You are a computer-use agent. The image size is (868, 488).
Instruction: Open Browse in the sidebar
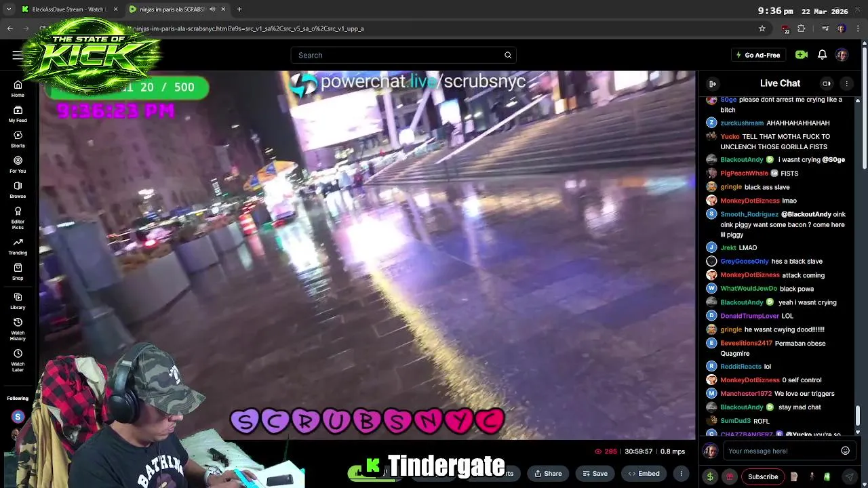pyautogui.click(x=18, y=190)
